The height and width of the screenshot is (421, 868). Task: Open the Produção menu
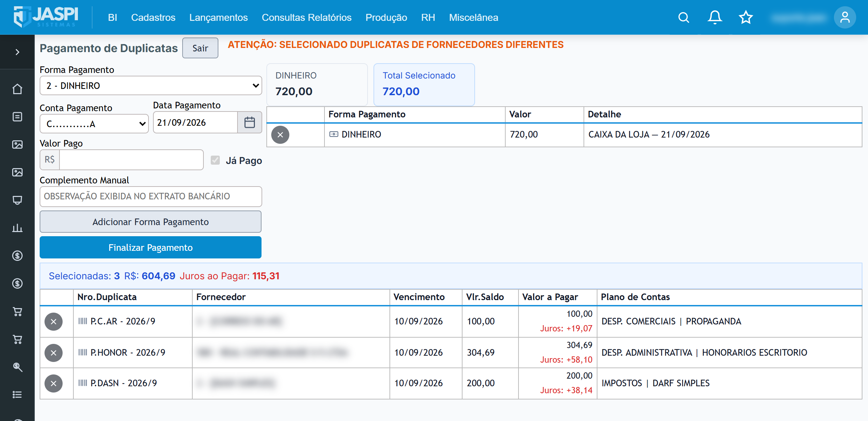point(386,17)
